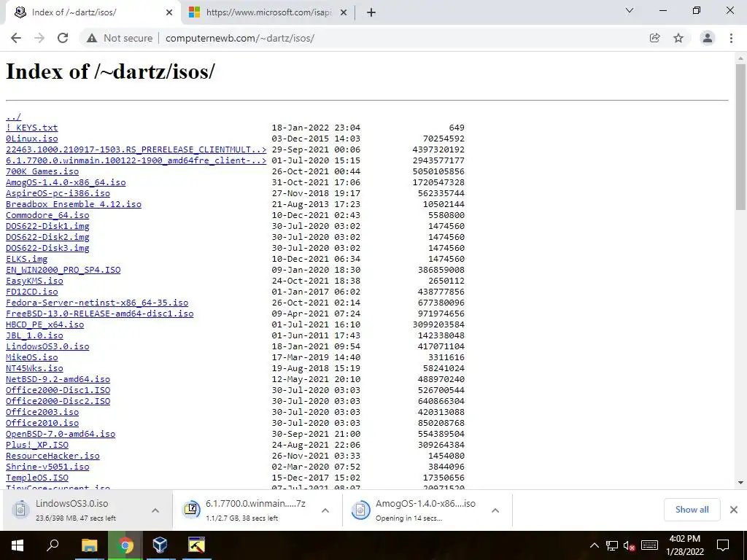Open the Chrome three-dot menu
Image resolution: width=747 pixels, height=560 pixels.
[x=731, y=38]
